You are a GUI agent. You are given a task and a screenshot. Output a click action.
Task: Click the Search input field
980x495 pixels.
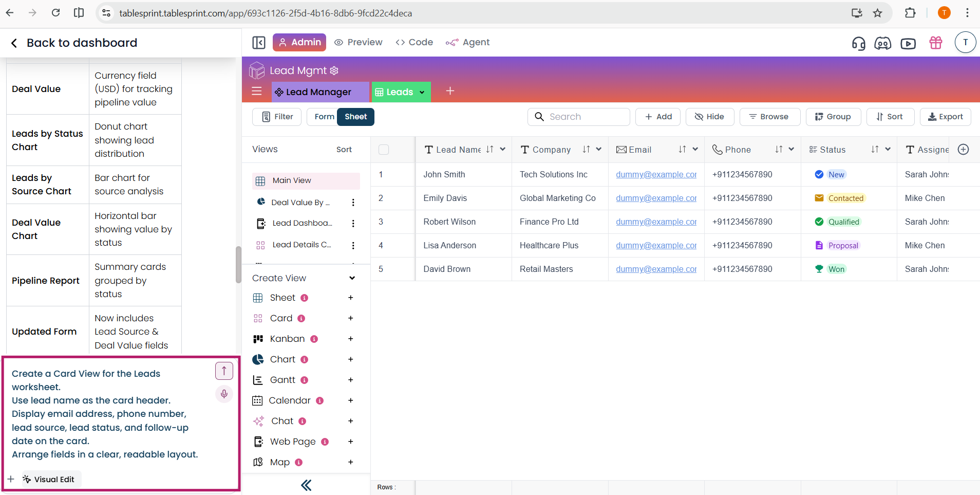(x=578, y=117)
